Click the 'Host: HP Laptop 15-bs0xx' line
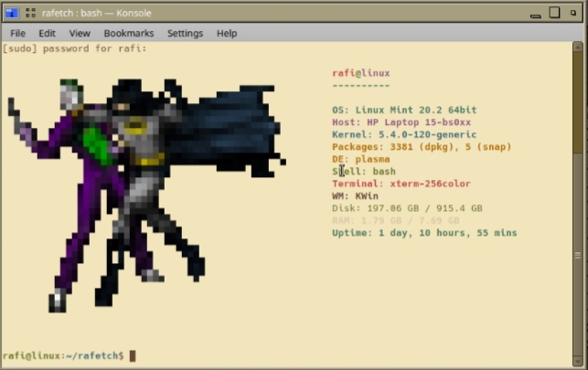The height and width of the screenshot is (370, 588). click(x=401, y=122)
